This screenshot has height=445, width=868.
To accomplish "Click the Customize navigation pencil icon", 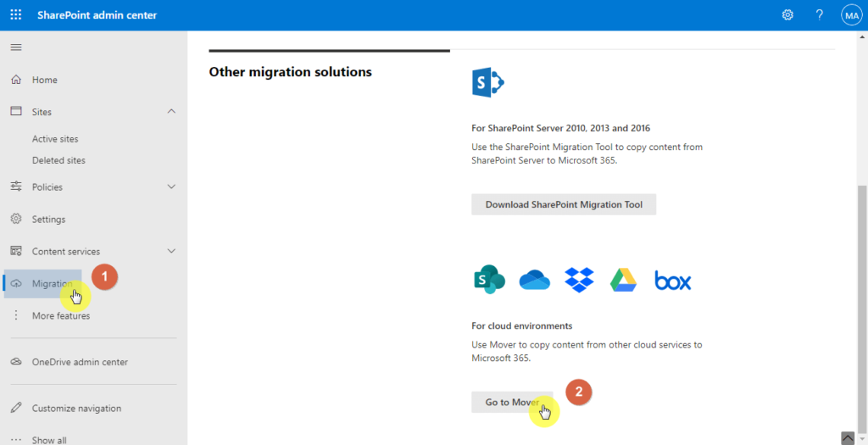I will click(x=16, y=408).
